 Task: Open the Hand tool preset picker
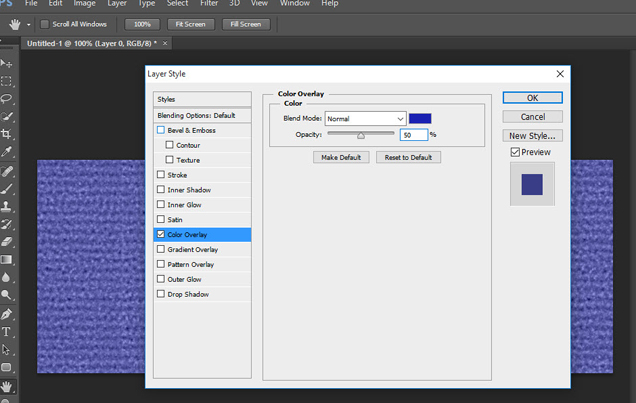coord(20,24)
